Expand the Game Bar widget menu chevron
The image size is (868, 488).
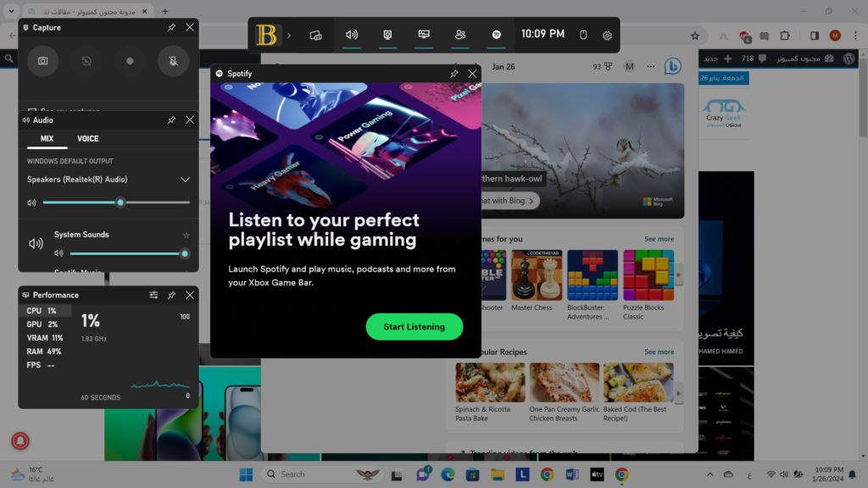(x=289, y=35)
